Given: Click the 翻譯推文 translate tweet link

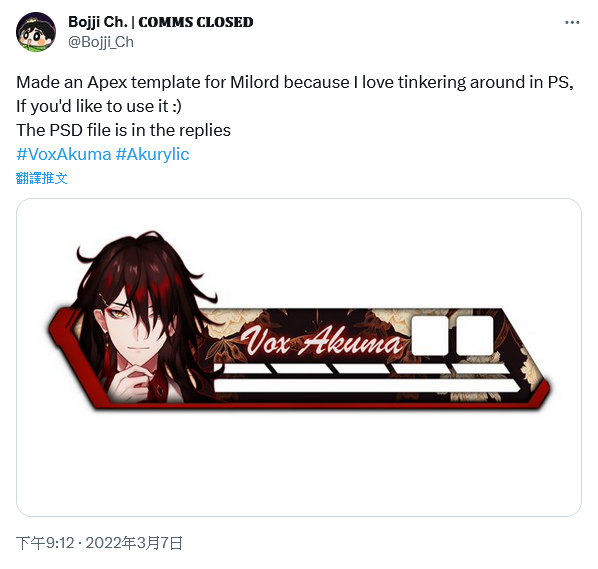Looking at the screenshot, I should [42, 178].
